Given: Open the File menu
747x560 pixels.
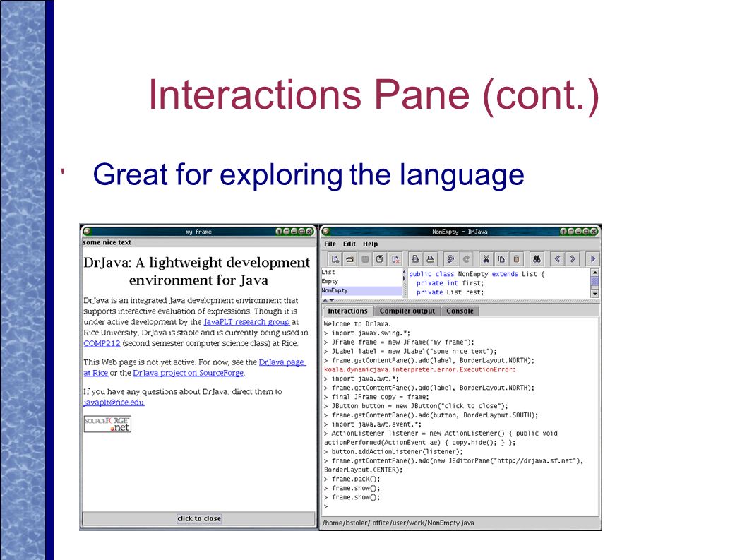Looking at the screenshot, I should coord(330,244).
